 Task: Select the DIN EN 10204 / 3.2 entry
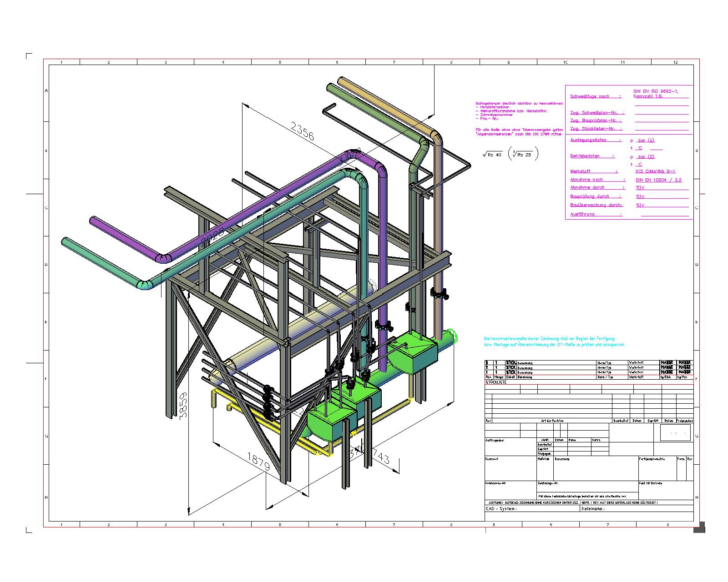(658, 180)
